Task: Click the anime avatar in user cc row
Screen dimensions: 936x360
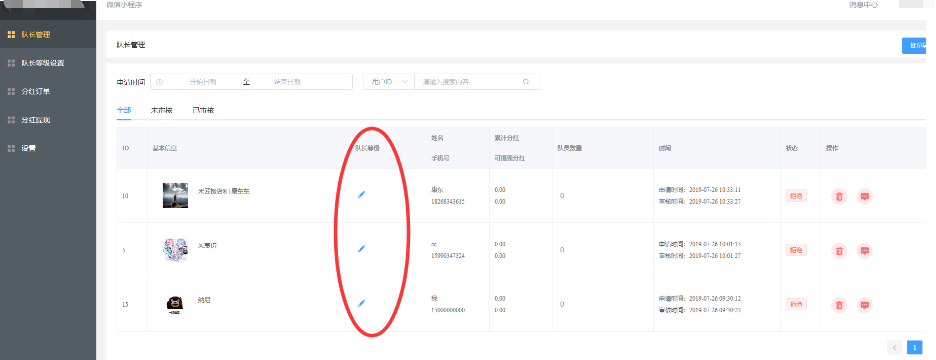Action: point(176,250)
